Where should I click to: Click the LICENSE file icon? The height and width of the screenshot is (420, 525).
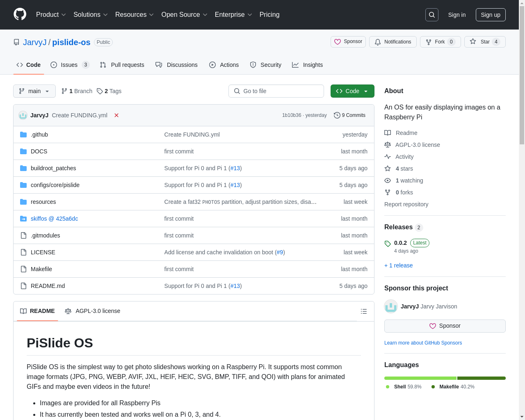(x=23, y=252)
